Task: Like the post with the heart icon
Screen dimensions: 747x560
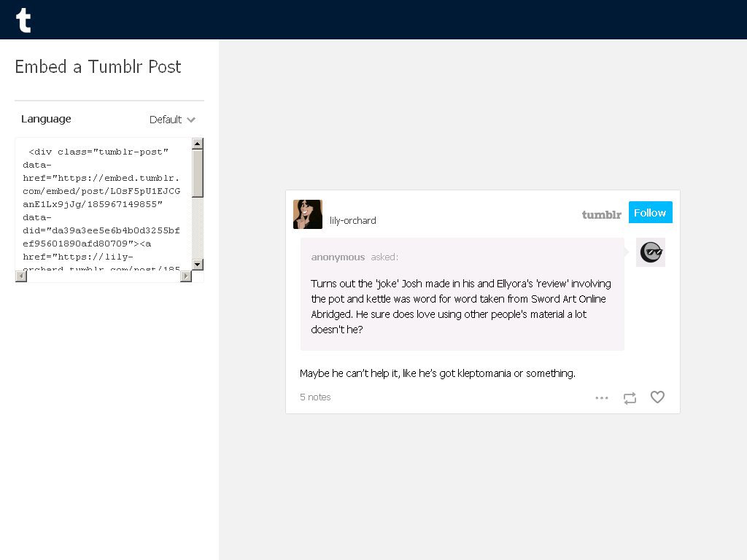Action: click(657, 397)
